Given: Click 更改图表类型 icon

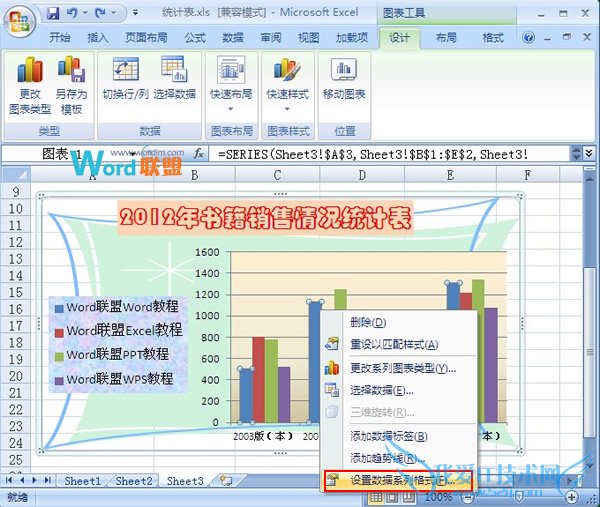Looking at the screenshot, I should point(30,70).
